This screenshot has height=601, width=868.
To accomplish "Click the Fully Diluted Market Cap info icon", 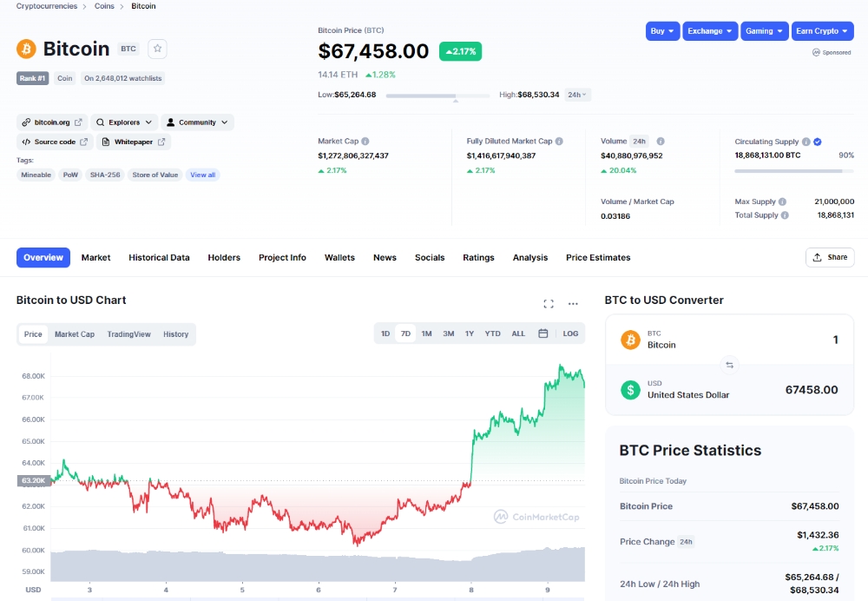I will [559, 142].
